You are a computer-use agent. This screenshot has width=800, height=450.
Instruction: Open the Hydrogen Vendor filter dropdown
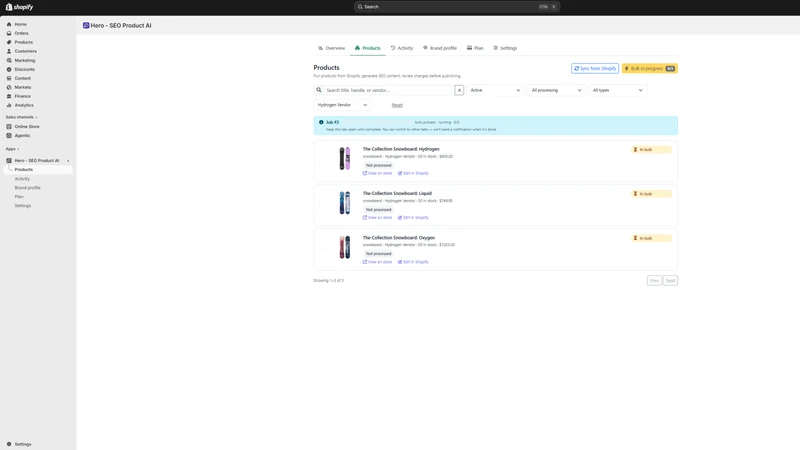click(342, 105)
